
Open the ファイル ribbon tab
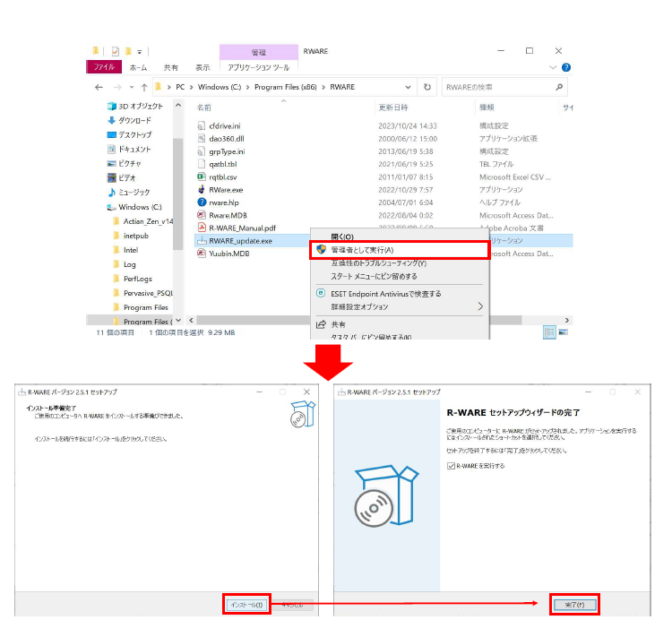(104, 67)
